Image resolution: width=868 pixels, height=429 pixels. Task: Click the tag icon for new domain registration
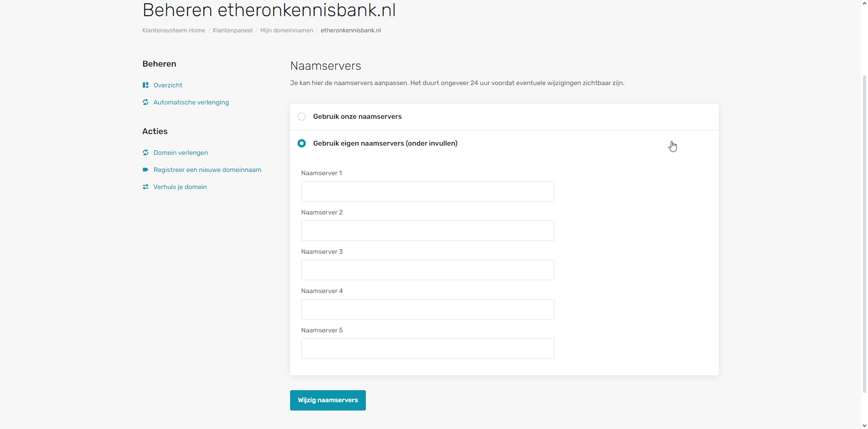point(146,170)
